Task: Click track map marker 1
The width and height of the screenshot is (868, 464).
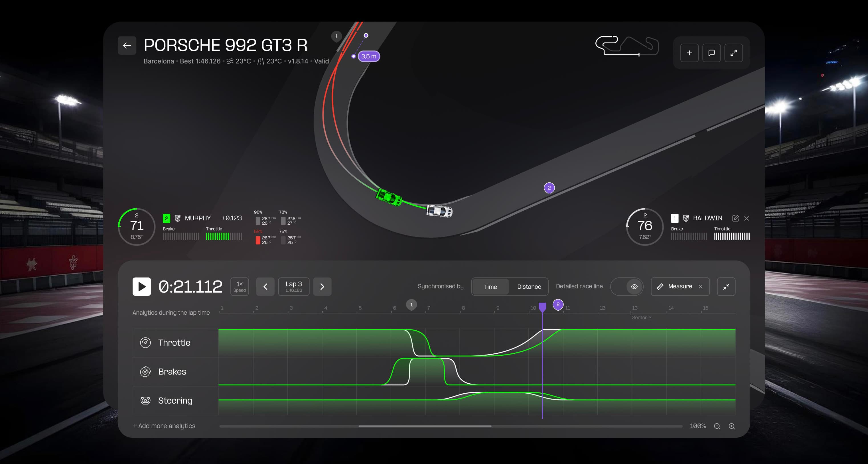Action: click(336, 36)
